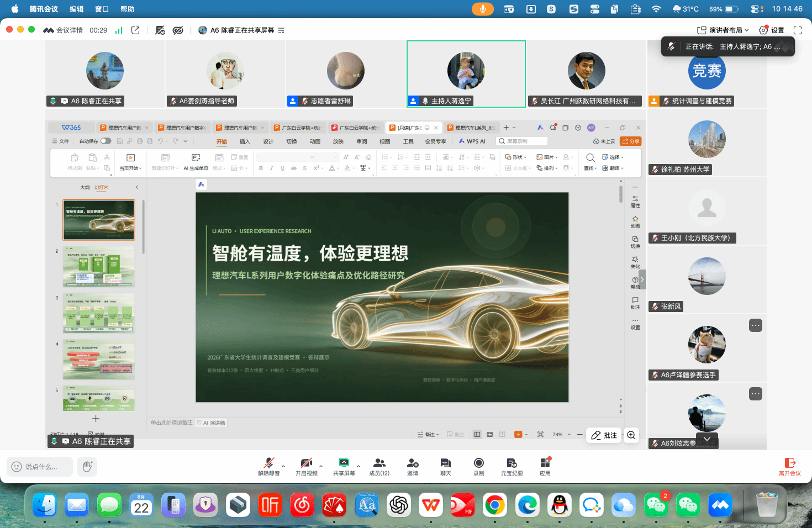
Task: Click the 批注 annotate button
Action: click(604, 435)
